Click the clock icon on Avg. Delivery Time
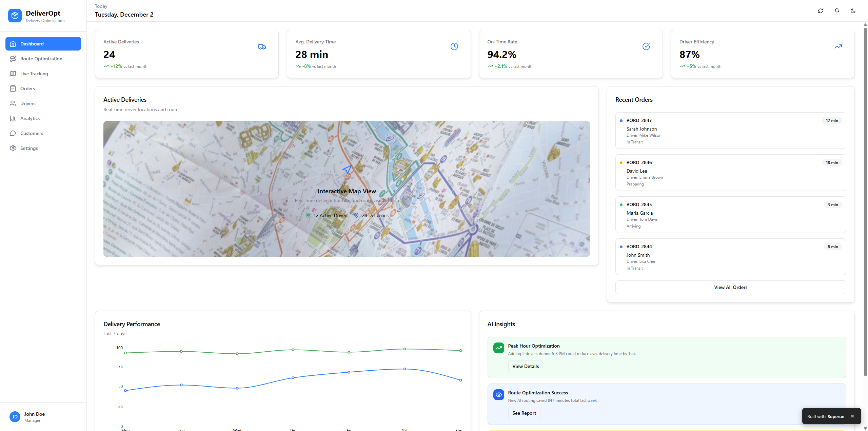 (x=454, y=46)
